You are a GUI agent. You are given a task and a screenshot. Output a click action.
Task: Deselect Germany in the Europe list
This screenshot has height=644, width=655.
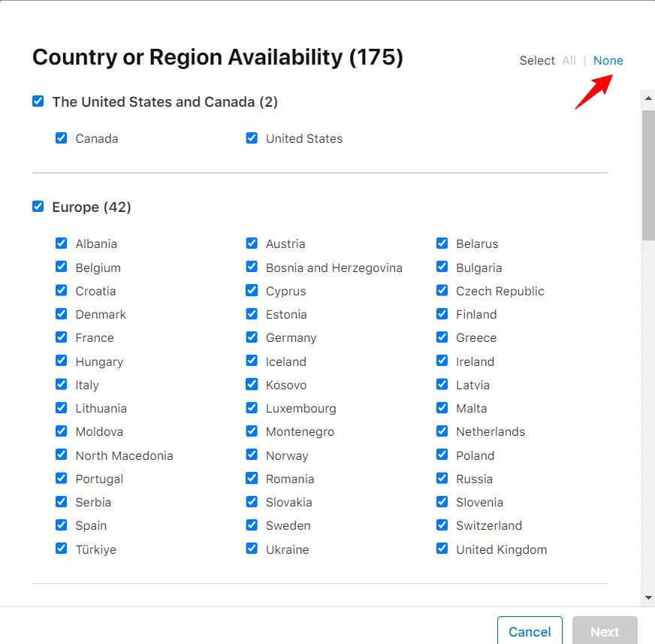click(252, 337)
